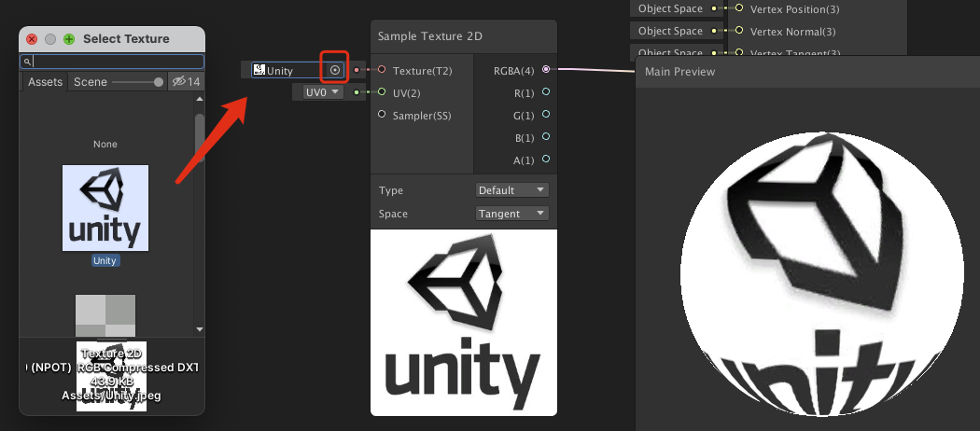Zoom the Select Texture window with green button

(x=69, y=39)
